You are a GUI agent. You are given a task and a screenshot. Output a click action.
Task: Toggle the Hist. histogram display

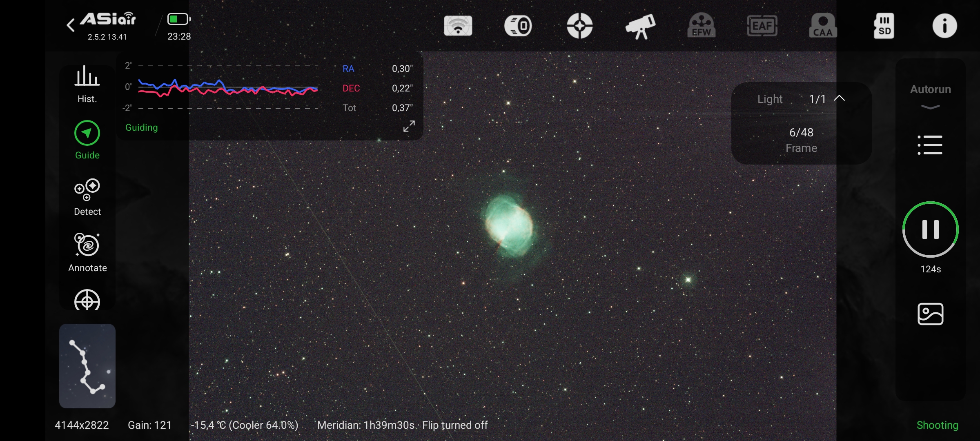87,85
